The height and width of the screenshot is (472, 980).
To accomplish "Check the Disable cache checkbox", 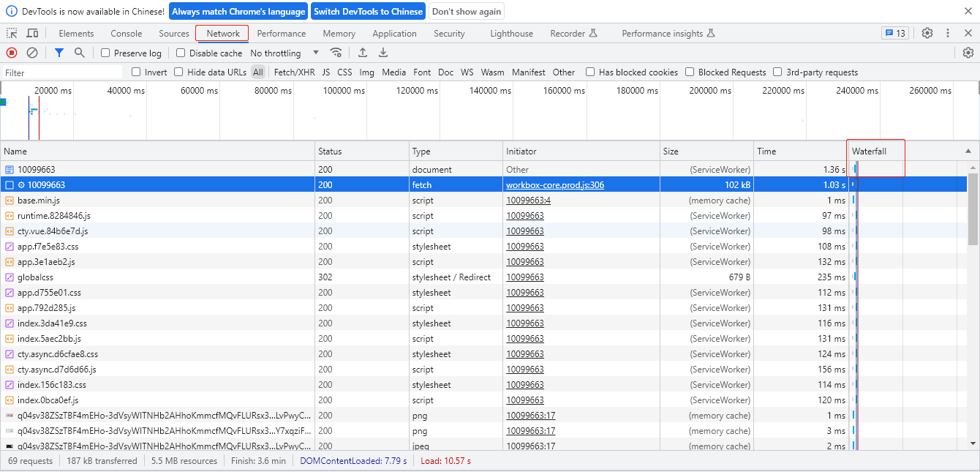I will click(x=181, y=53).
